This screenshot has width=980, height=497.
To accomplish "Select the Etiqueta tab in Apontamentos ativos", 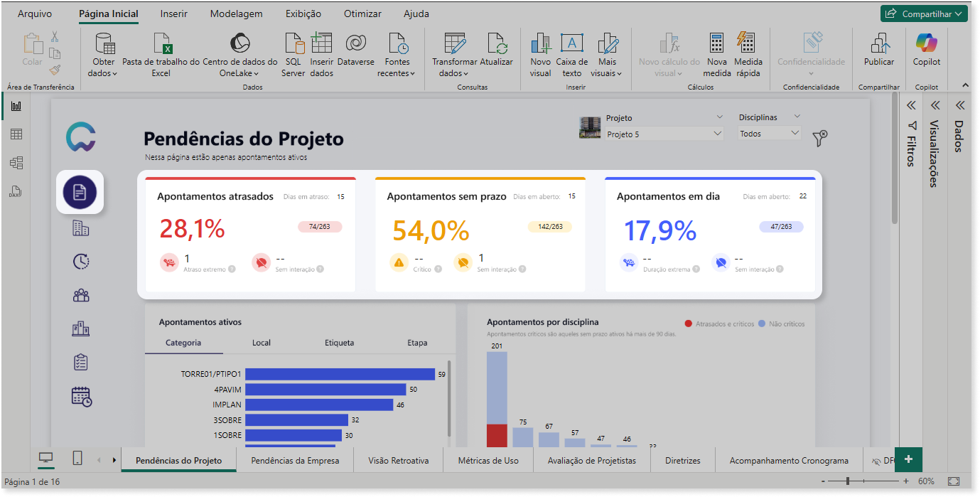I will [340, 343].
